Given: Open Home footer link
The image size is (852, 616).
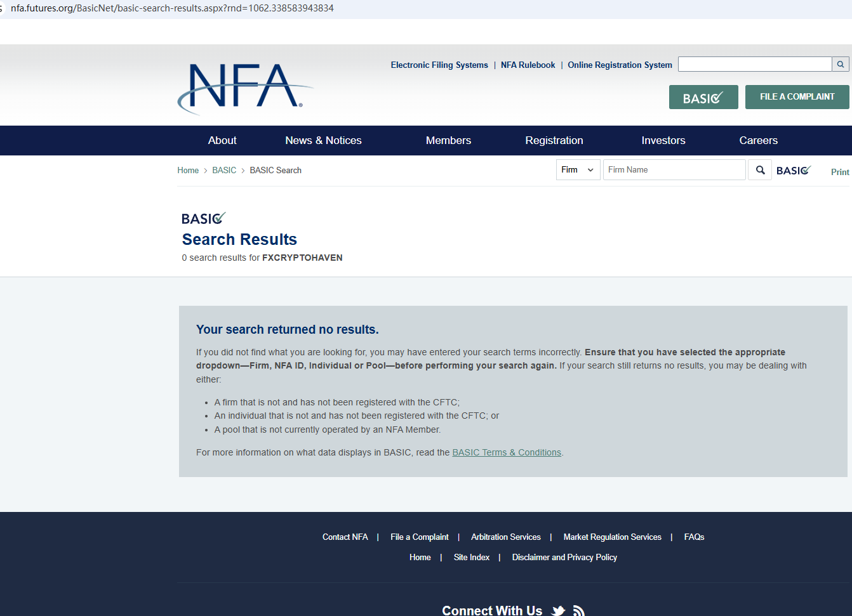Looking at the screenshot, I should point(420,557).
